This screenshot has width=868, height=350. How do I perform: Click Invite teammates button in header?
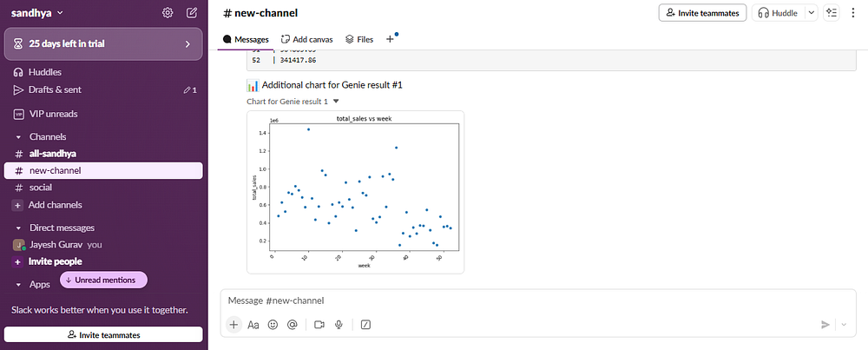coord(702,13)
